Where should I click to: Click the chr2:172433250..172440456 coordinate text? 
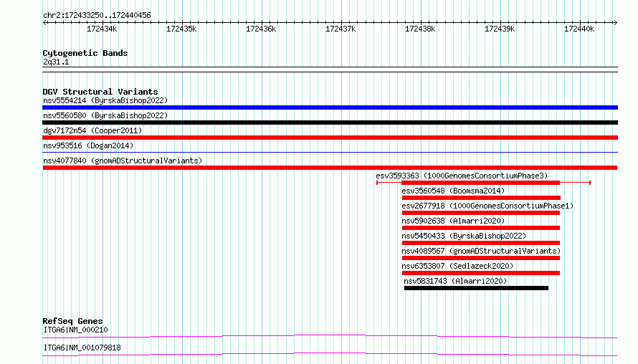[97, 15]
